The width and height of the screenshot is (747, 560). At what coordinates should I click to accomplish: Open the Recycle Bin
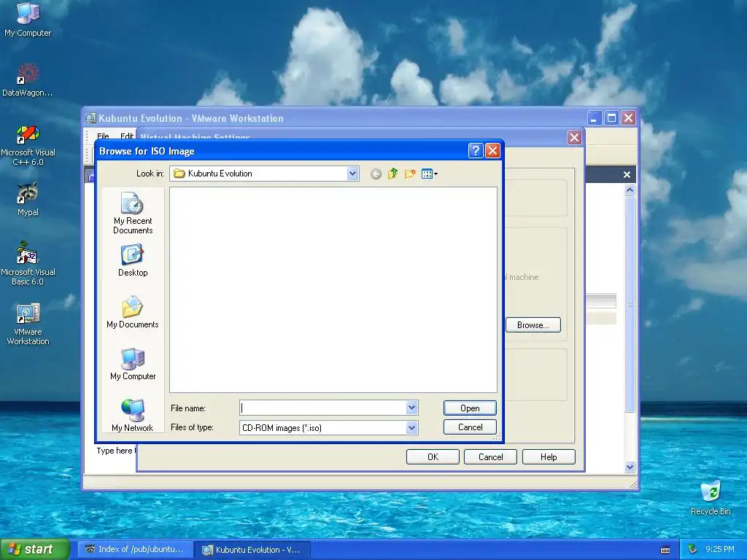pyautogui.click(x=711, y=497)
